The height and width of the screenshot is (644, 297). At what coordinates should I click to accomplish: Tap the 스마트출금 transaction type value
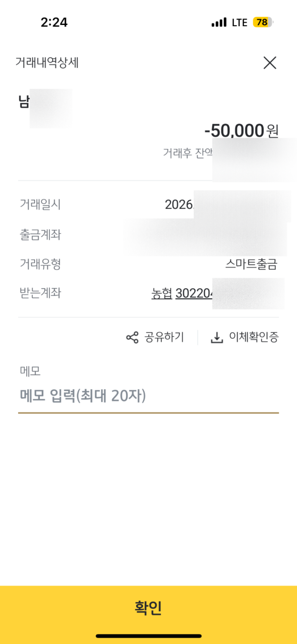pos(251,264)
